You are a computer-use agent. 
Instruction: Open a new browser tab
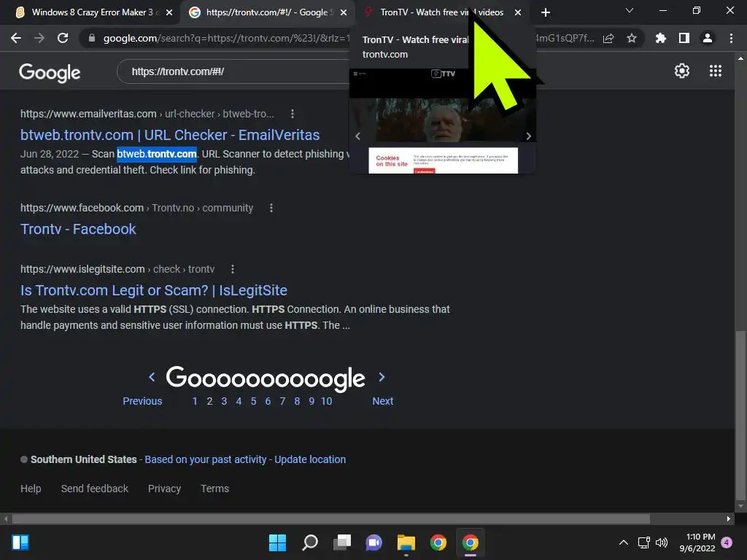[x=546, y=12]
